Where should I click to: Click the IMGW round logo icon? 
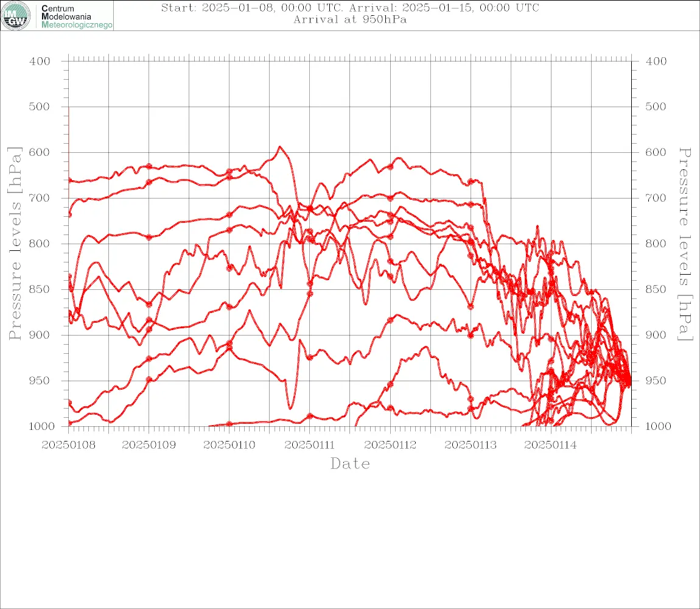point(16,16)
